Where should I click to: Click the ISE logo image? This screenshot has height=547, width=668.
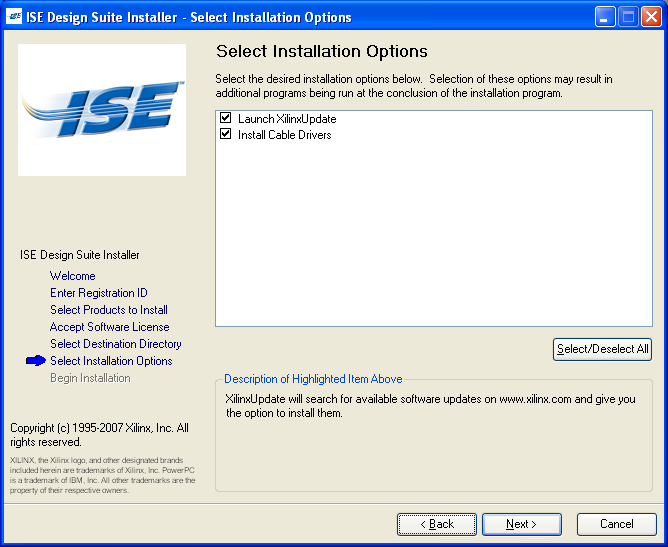click(102, 110)
